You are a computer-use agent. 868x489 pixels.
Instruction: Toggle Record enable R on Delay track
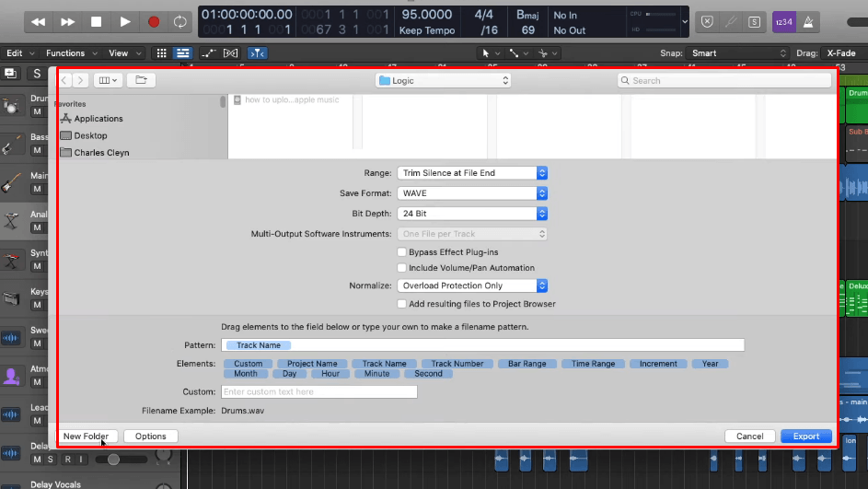[67, 460]
